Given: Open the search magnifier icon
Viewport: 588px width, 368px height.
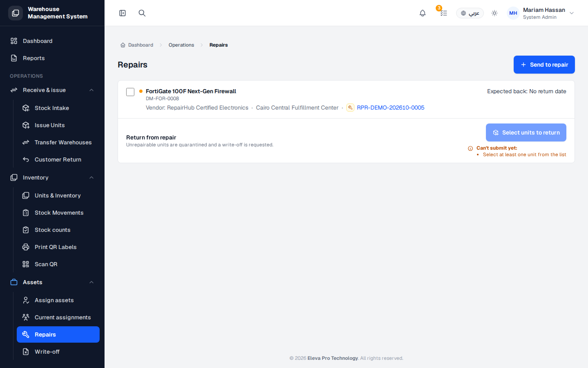Looking at the screenshot, I should point(142,13).
